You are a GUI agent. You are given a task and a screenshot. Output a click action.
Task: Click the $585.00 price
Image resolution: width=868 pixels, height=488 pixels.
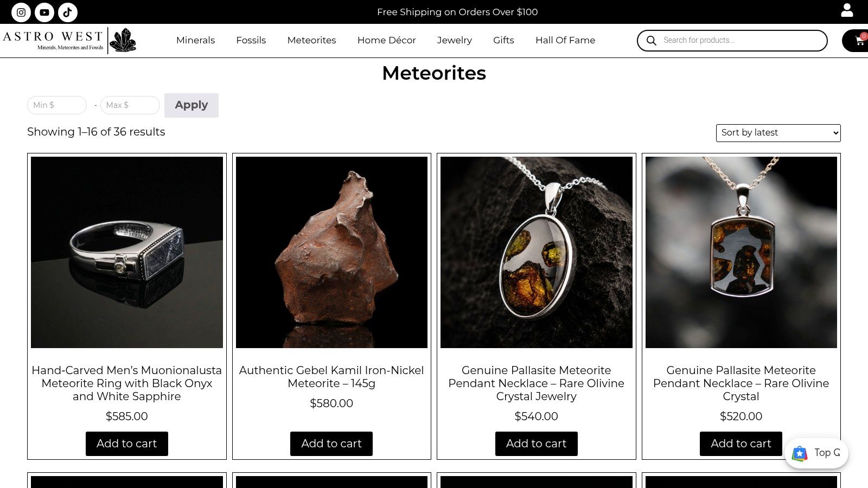[x=127, y=416]
